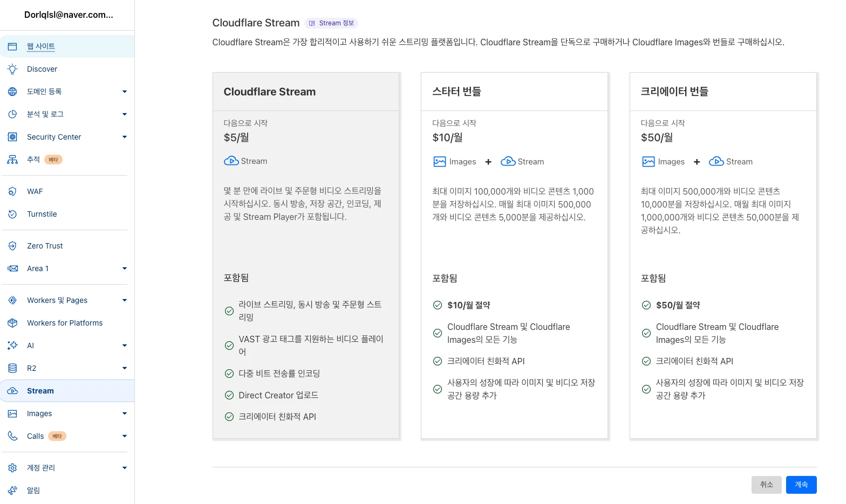
Task: Expand the Security Center submenu arrow
Action: coord(125,137)
